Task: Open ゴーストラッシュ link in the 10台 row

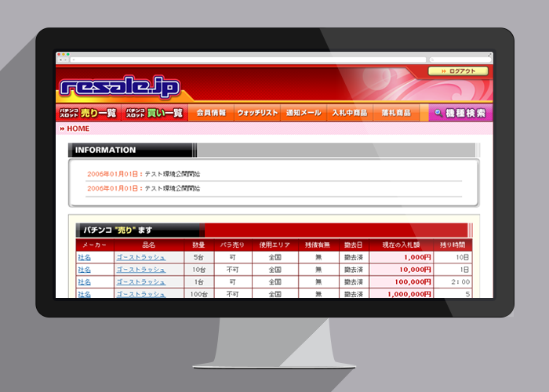Action: [140, 269]
